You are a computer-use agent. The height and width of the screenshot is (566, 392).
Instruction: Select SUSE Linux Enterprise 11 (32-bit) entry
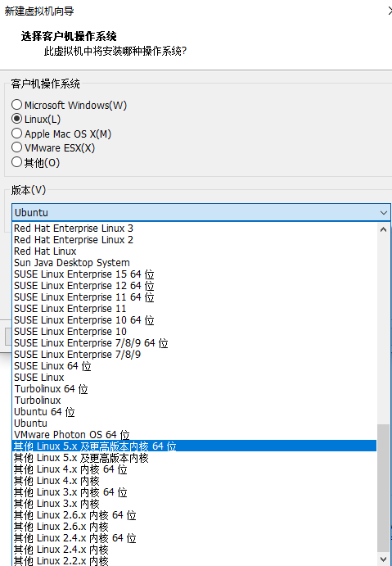194,309
